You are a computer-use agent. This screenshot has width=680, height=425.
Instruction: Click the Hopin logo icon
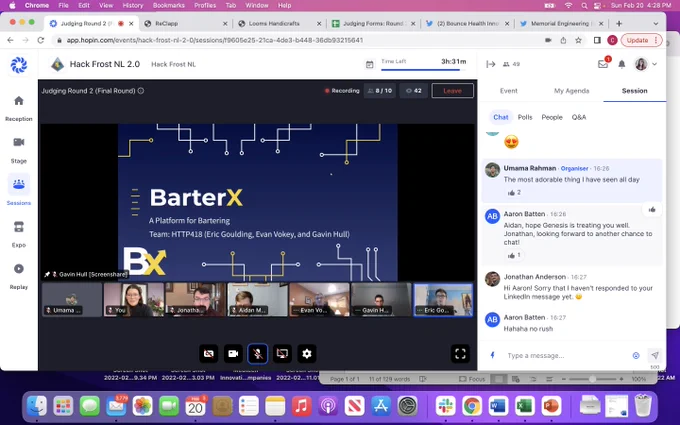(x=19, y=65)
